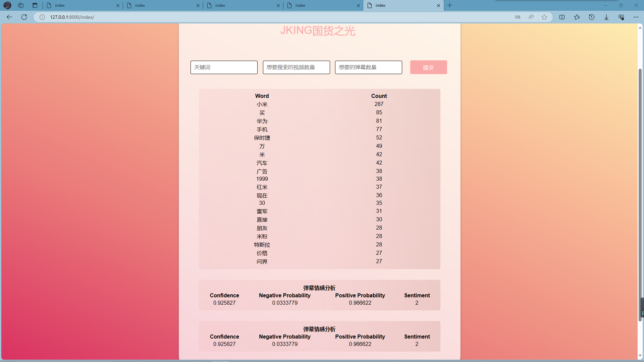Screen dimensions: 644x362
Task: Select the word 问界 in table
Action: (262, 261)
